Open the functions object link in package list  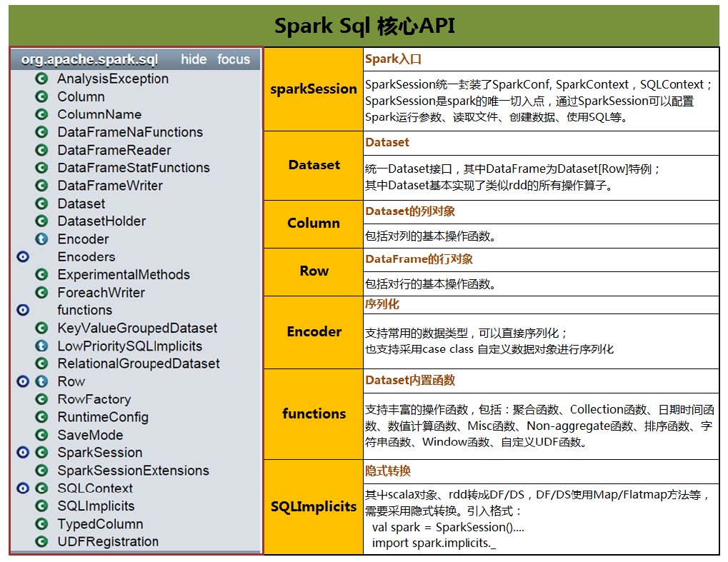(x=84, y=310)
